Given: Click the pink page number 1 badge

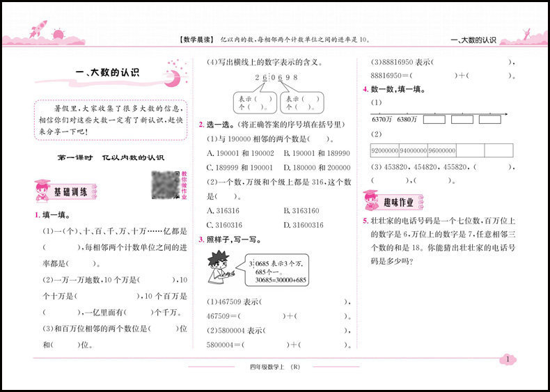Looking at the screenshot, I should point(508,359).
